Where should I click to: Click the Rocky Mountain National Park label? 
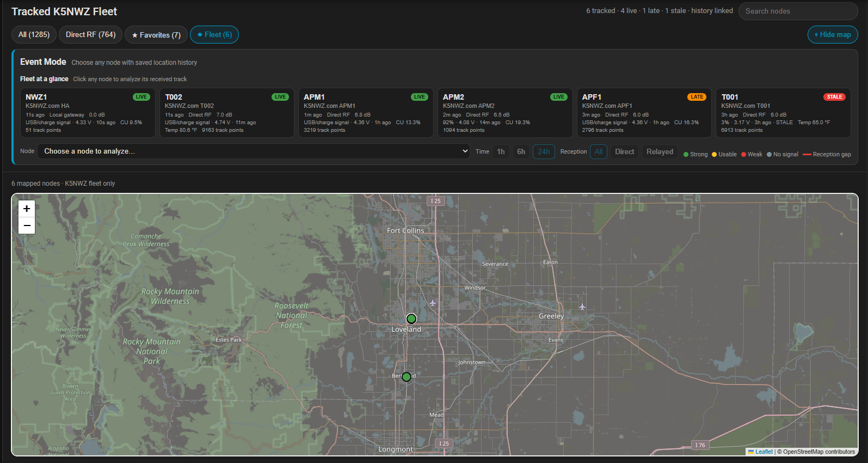click(152, 351)
